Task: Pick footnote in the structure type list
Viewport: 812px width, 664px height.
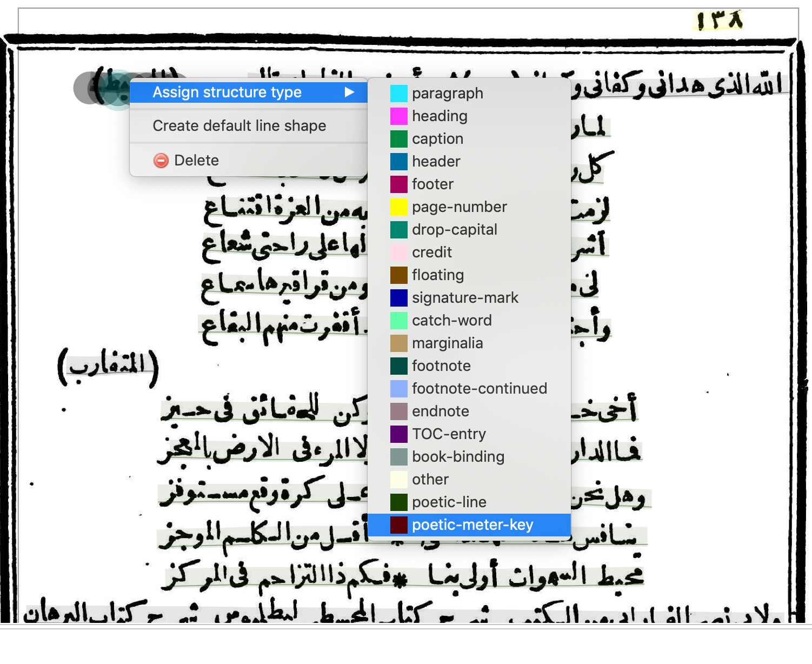Action: [x=469, y=366]
